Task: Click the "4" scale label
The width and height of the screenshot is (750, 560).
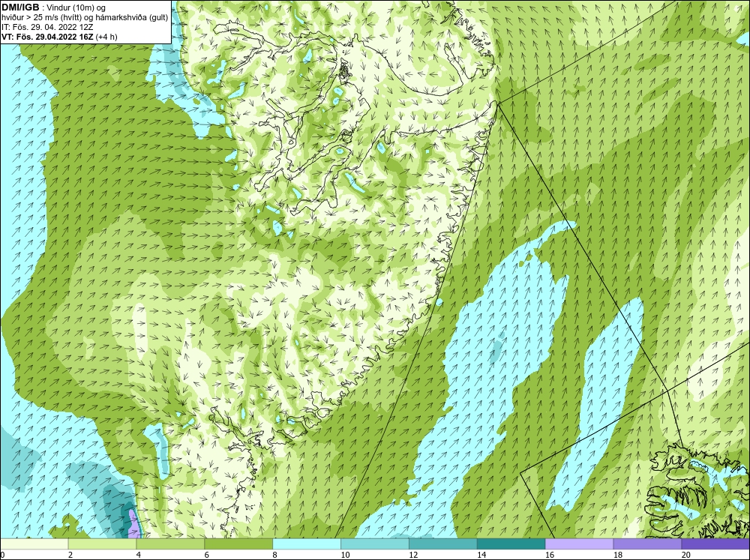Action: [139, 555]
